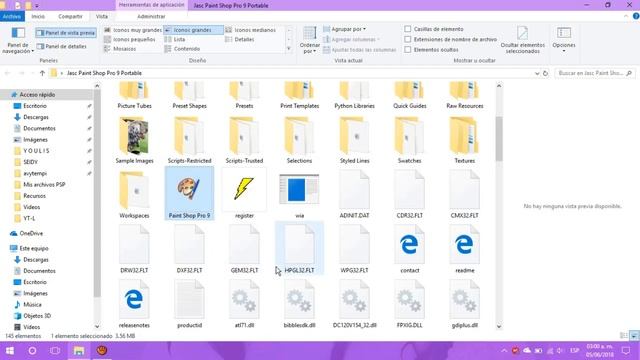Switch to the Inicio tab

pos(38,16)
